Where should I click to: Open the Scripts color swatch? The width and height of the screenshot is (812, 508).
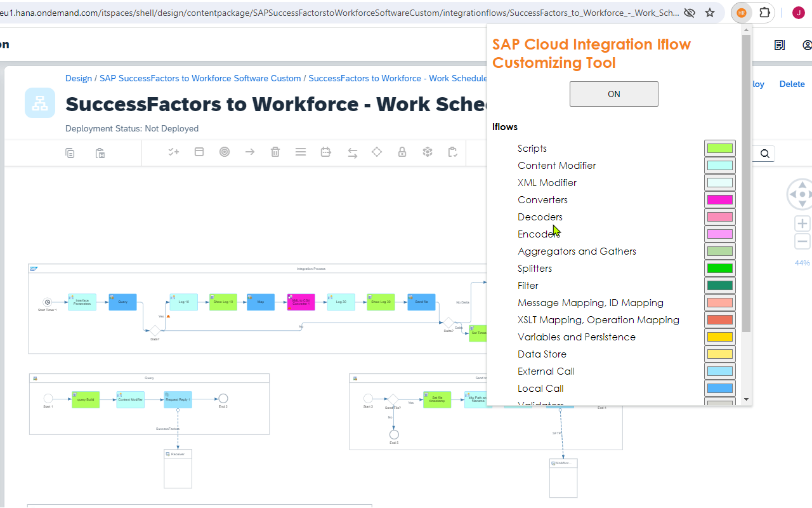click(720, 149)
